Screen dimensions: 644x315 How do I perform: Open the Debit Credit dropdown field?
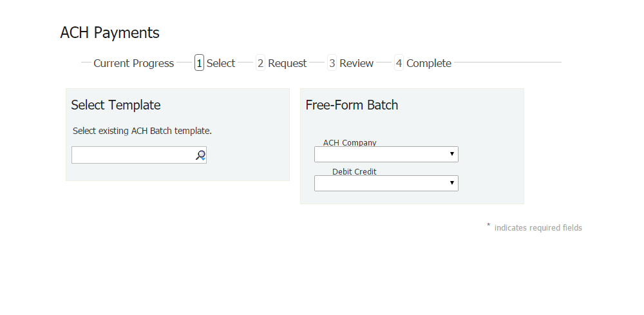coord(380,184)
